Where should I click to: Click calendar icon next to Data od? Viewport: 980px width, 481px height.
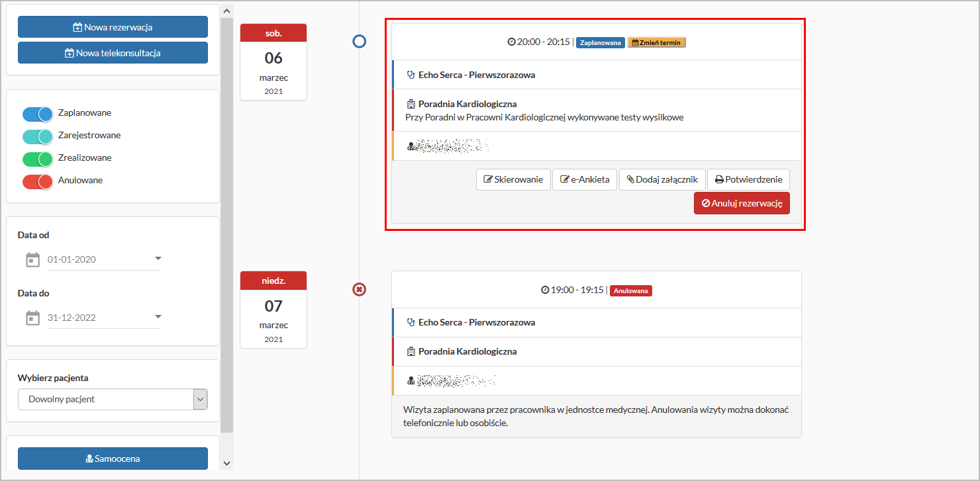click(x=32, y=260)
